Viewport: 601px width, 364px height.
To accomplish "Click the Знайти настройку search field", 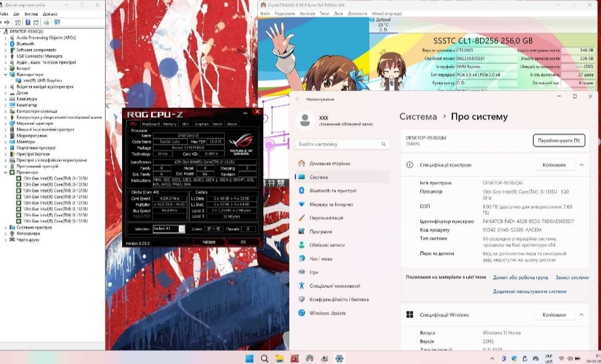I will pyautogui.click(x=341, y=144).
